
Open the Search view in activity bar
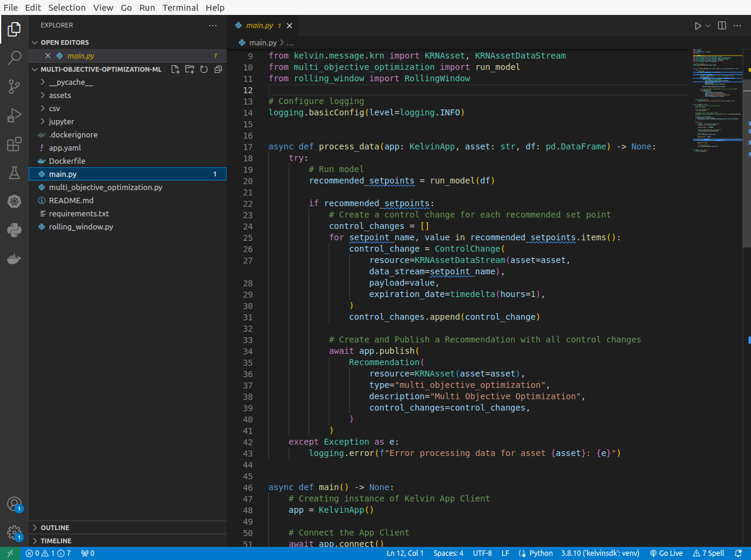(x=14, y=58)
